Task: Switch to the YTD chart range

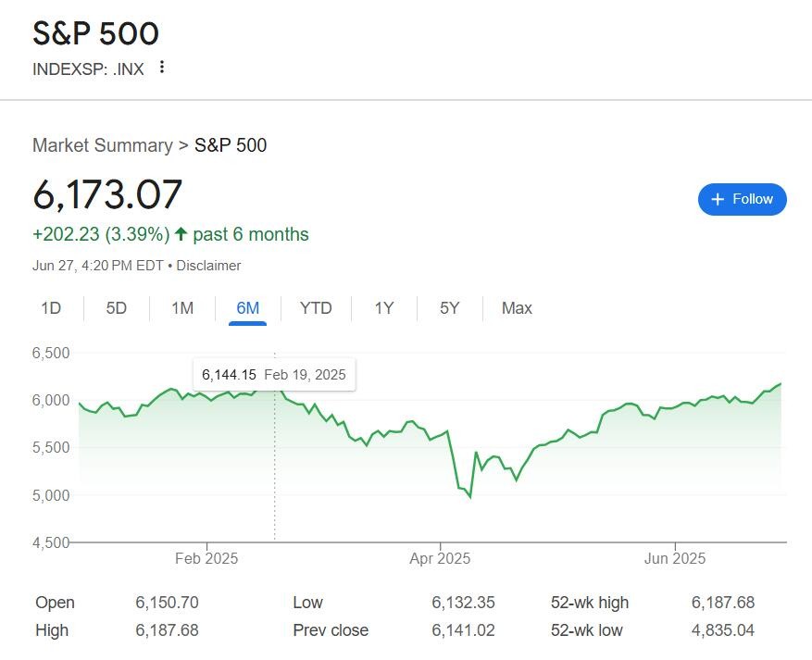Action: tap(316, 308)
